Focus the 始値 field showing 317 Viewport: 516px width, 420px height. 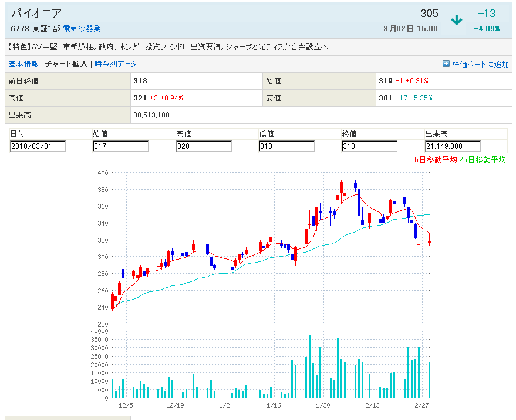point(120,146)
